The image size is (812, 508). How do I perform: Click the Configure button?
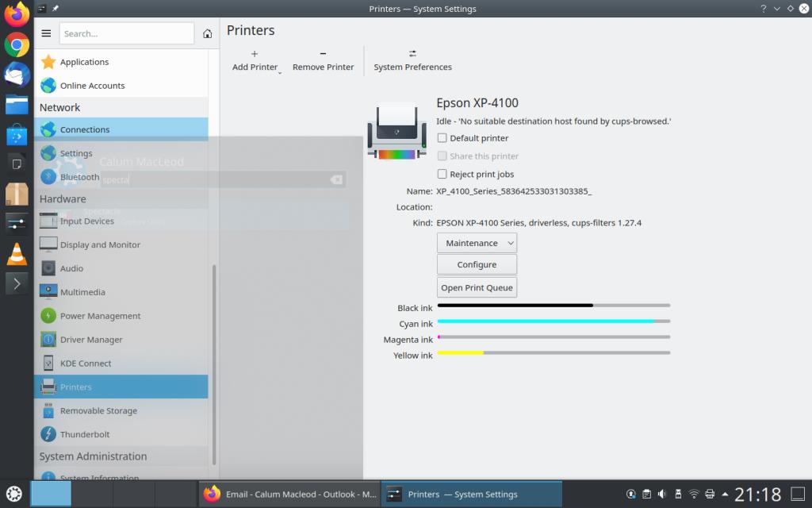click(x=477, y=264)
